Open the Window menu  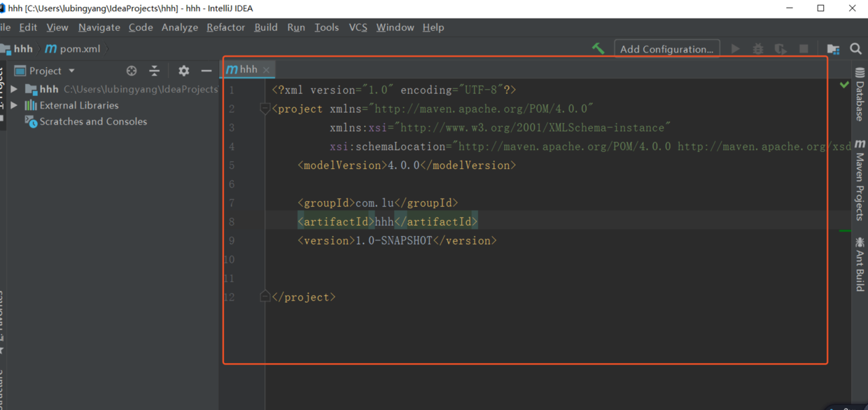(x=395, y=27)
